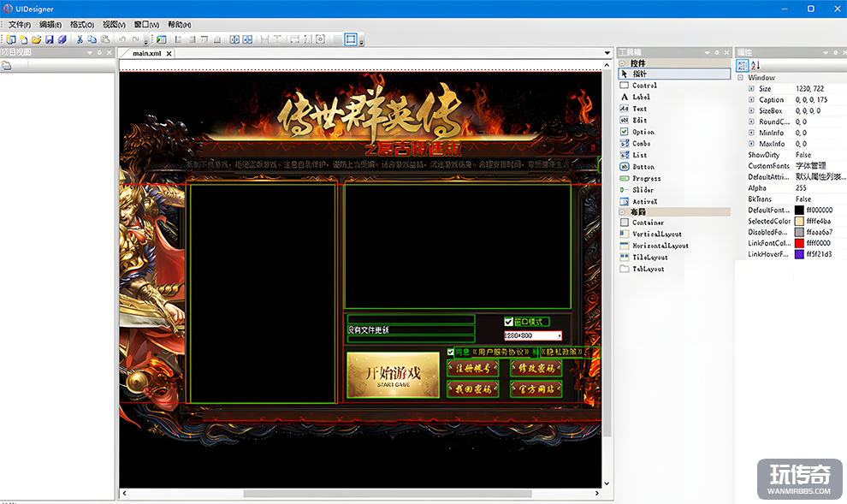Expand the Size property row

click(751, 89)
